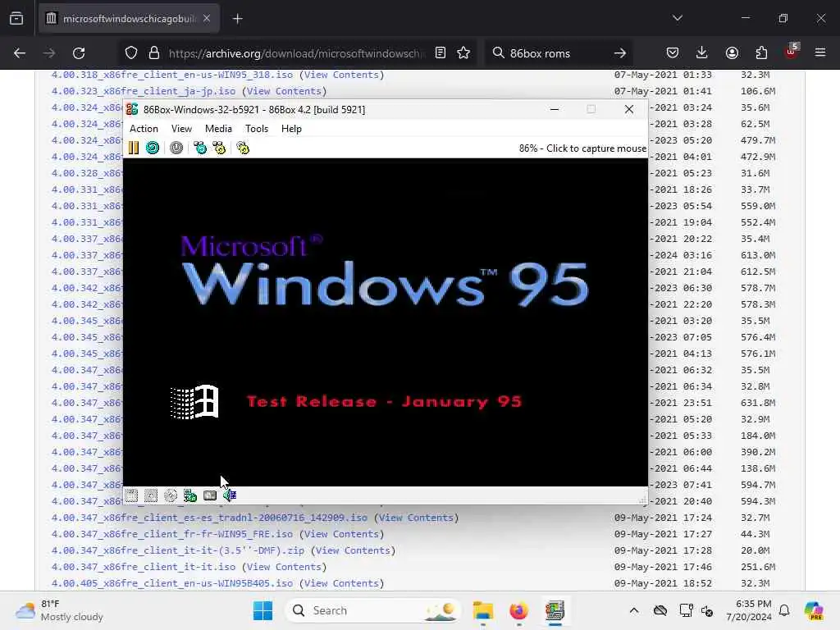840x630 pixels.
Task: Click the hard disk status bar icon in 86Box
Action: pyautogui.click(x=210, y=495)
